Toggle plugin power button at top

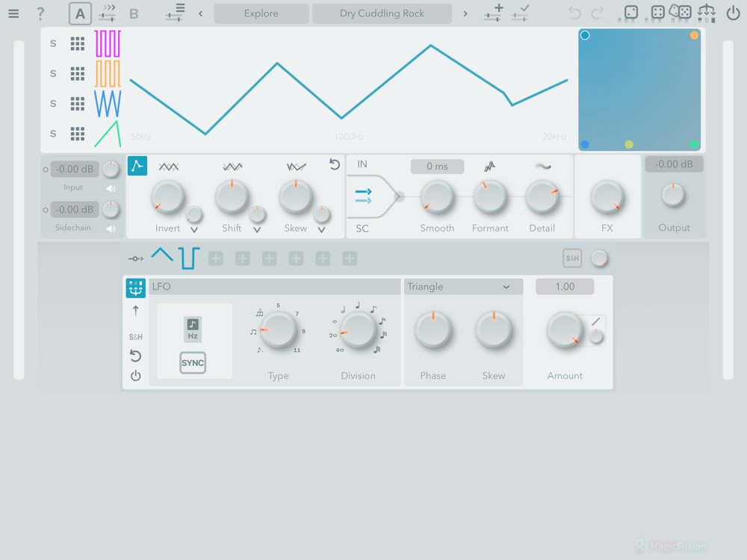(x=733, y=13)
